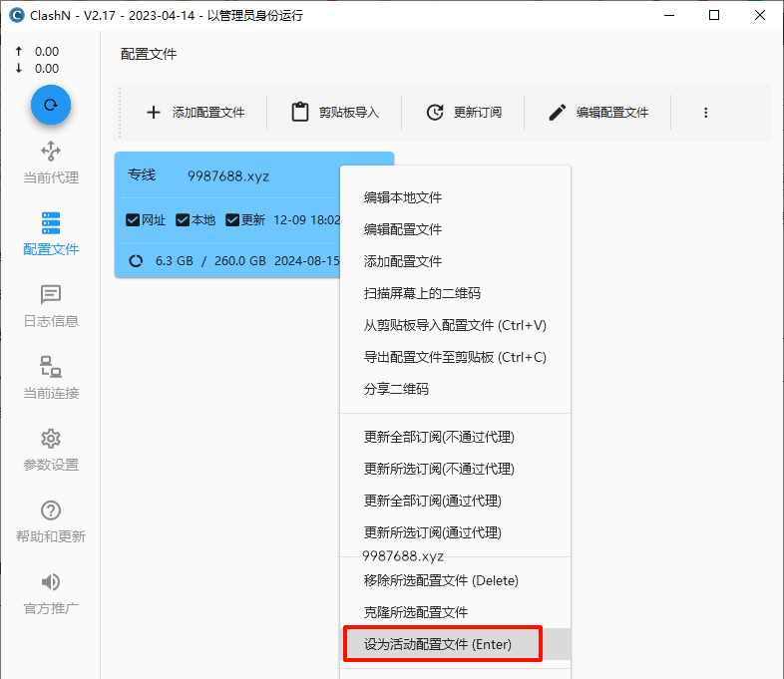Maximize the ClashN window
Screen dimensions: 784x679
point(714,15)
